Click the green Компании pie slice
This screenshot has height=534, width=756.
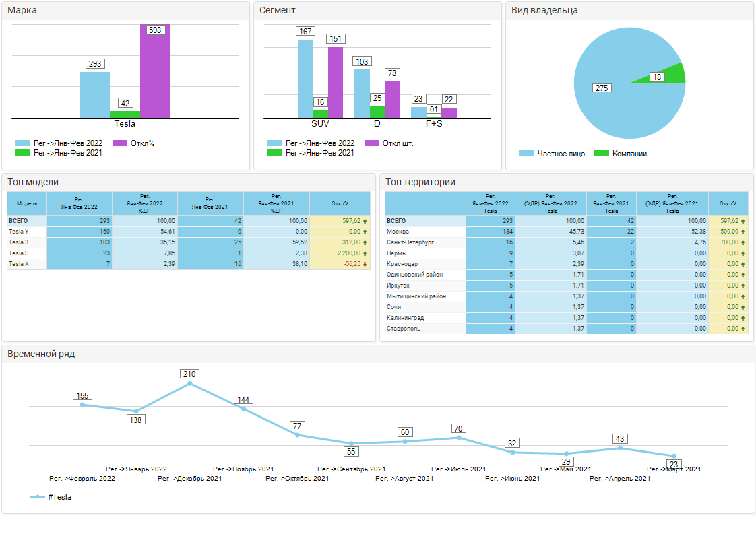(x=674, y=73)
